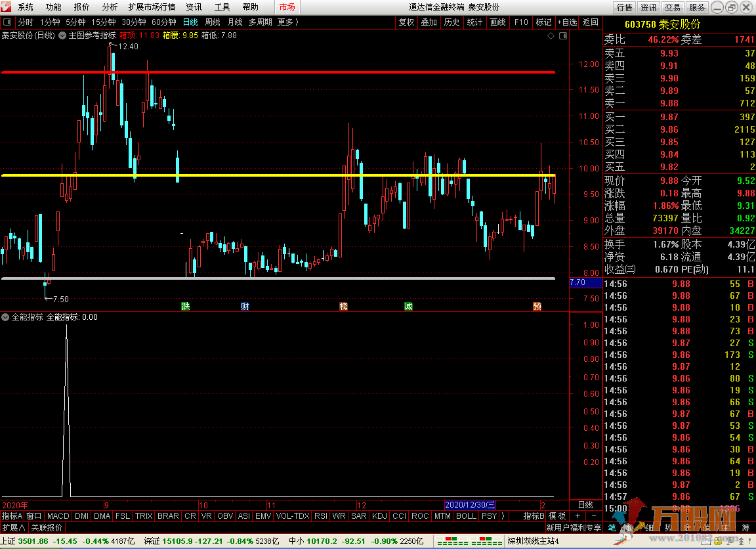Image resolution: width=756 pixels, height=549 pixels.
Task: Expand the 更多 periods list
Action: 288,22
